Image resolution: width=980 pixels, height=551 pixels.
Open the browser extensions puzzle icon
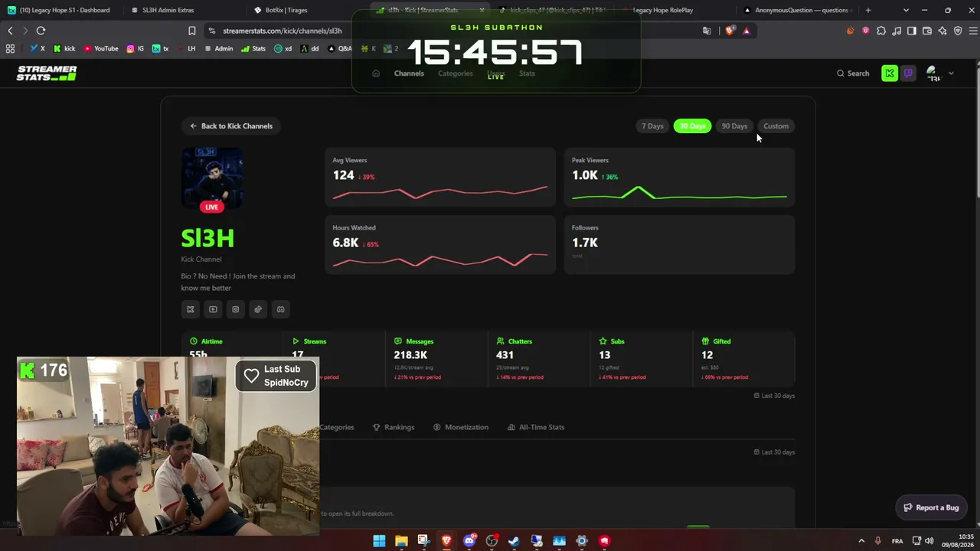click(881, 31)
